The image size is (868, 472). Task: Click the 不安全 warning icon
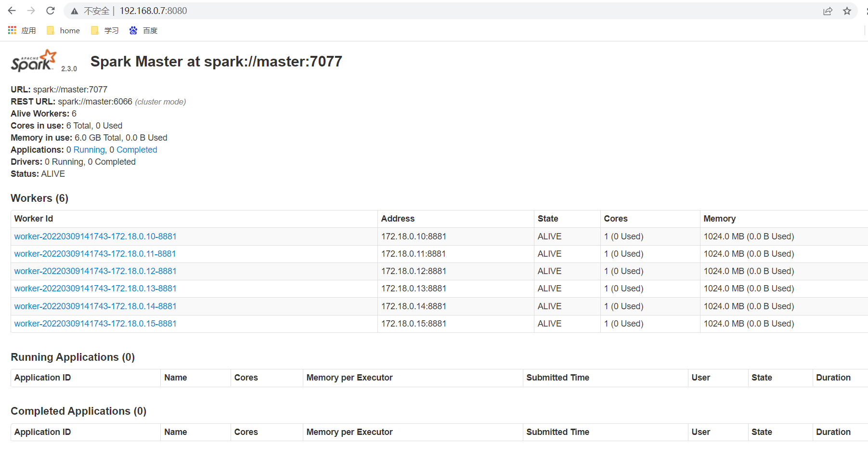(x=75, y=11)
